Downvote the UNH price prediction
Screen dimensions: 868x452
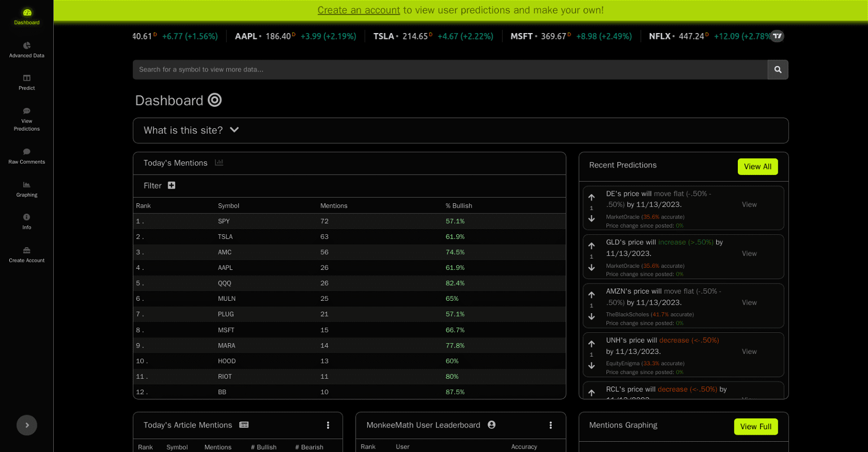coord(591,366)
